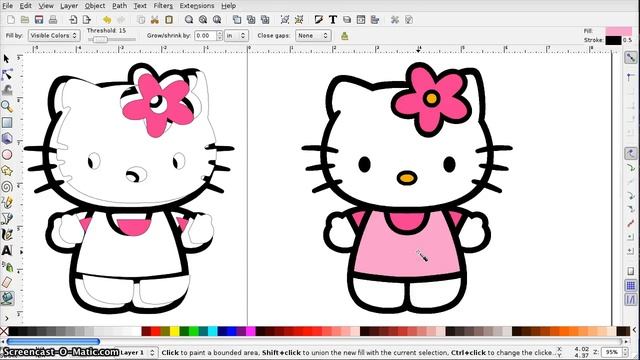The image size is (640, 360).
Task: Select the Selector arrow tool
Action: (x=6, y=59)
